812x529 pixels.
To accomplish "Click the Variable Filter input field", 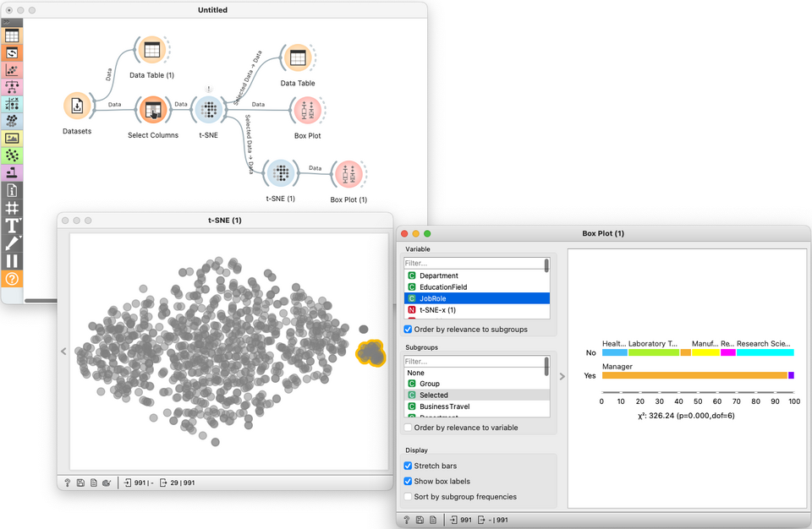I will (x=474, y=263).
